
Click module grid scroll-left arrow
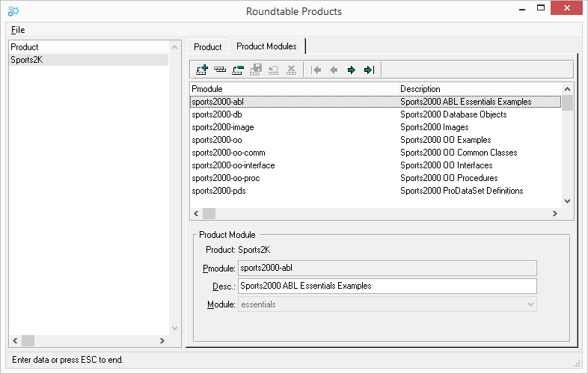pyautogui.click(x=196, y=213)
